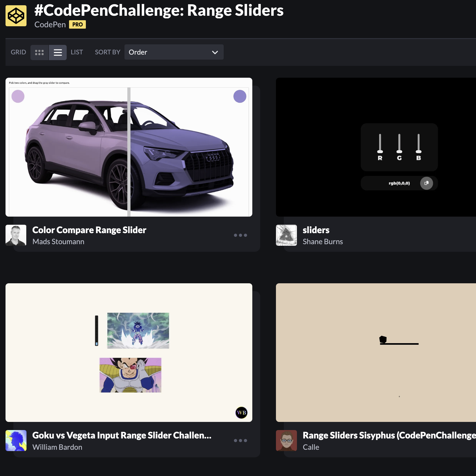The height and width of the screenshot is (476, 476).
Task: Open the sliders pen preview
Action: pos(376,147)
